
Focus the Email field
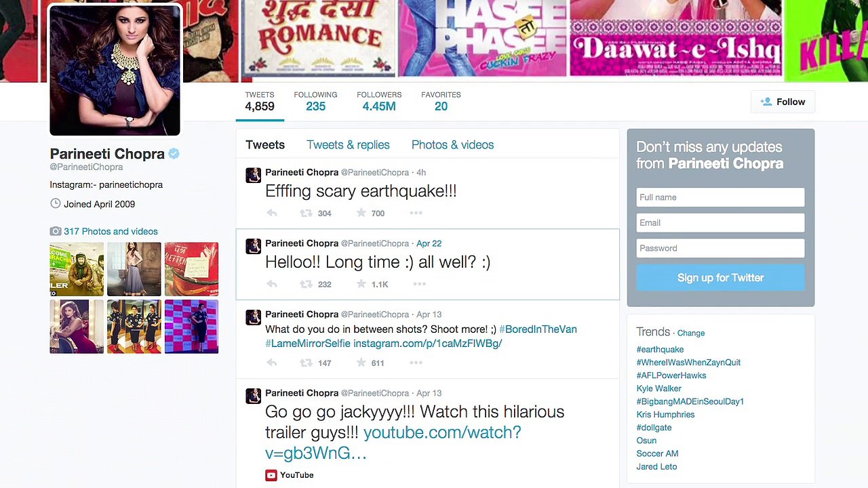tap(720, 222)
